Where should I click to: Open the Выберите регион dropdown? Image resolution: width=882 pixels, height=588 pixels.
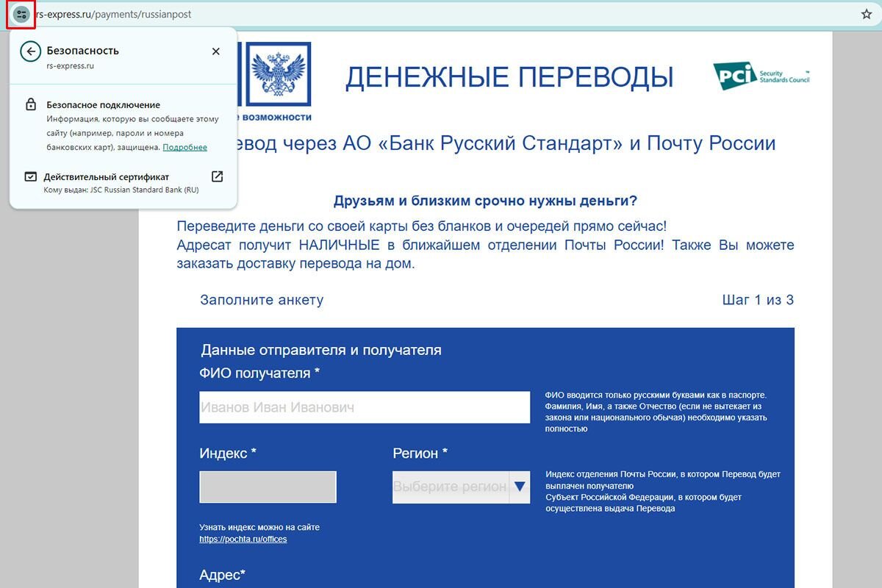452,487
